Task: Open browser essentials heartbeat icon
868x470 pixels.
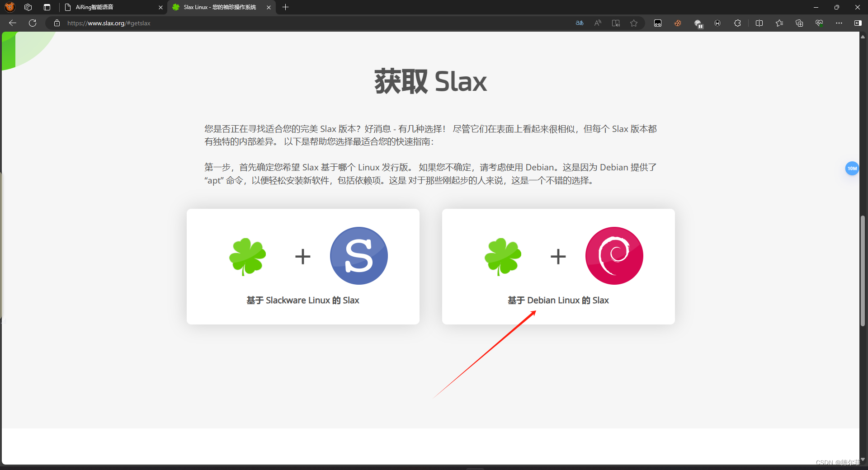Action: [819, 23]
